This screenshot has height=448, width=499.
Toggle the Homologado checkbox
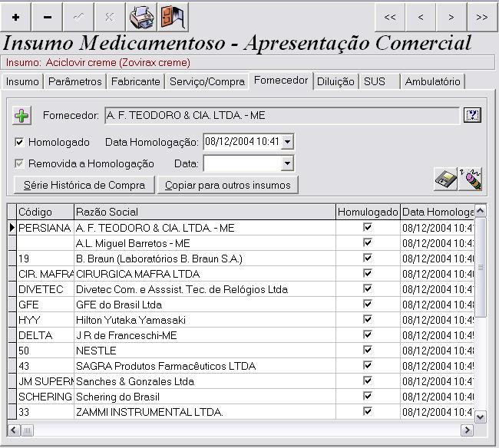[x=20, y=142]
